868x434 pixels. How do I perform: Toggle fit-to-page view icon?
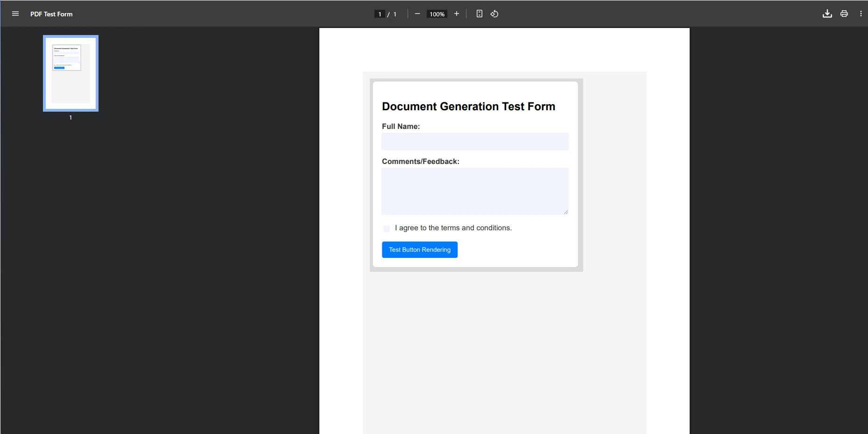click(479, 14)
